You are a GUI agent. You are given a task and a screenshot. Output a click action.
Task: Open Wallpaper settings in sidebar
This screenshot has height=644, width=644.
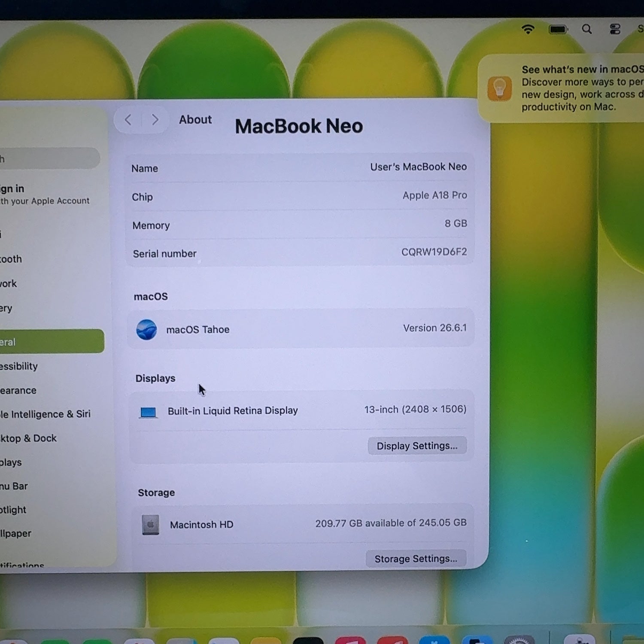[15, 533]
